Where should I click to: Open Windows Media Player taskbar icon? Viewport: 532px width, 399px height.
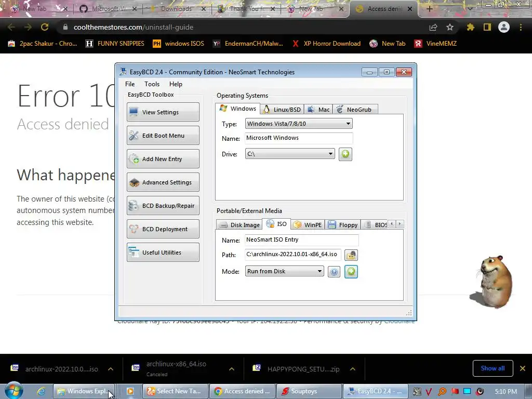click(x=130, y=391)
